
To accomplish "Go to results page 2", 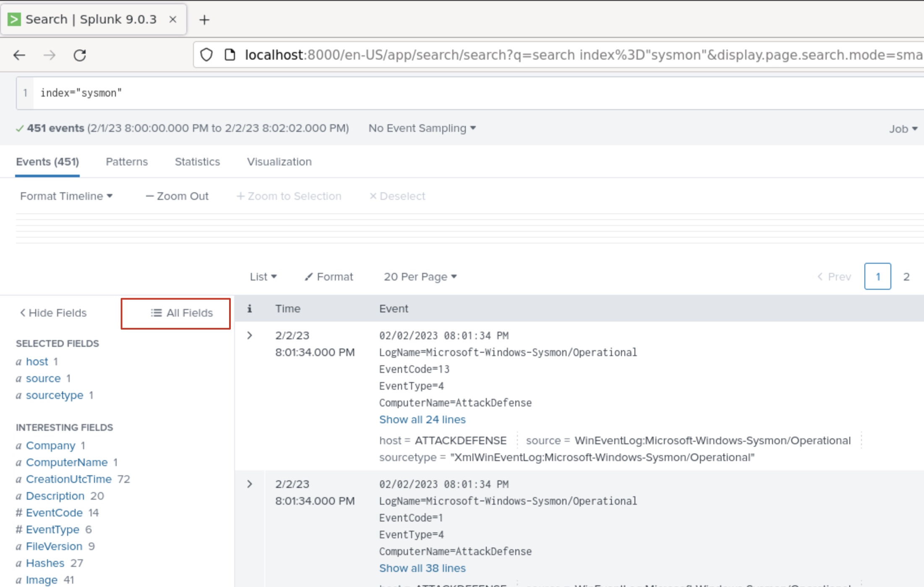I will 906,277.
